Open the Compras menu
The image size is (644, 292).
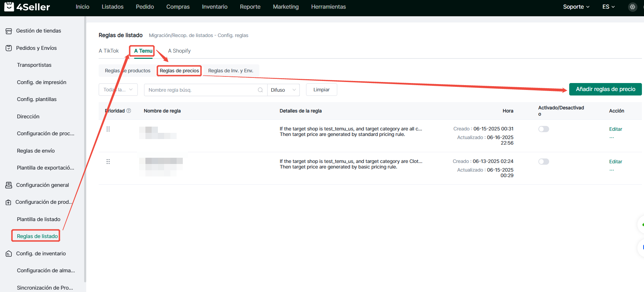178,7
